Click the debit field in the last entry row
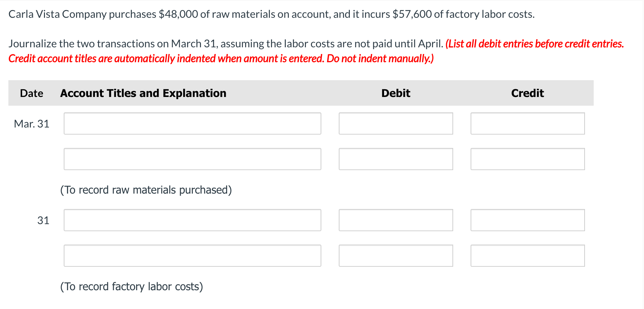 [395, 256]
